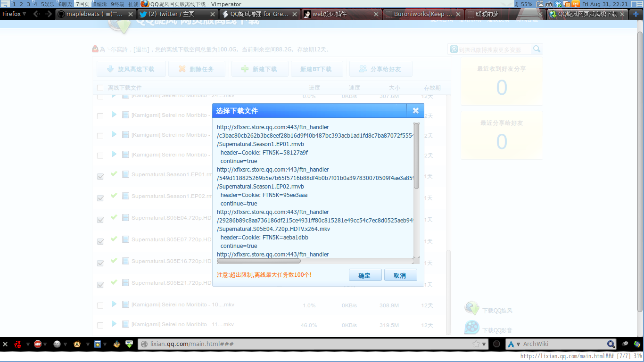
Task: Click the blue square star icon in bottom bar
Action: (x=97, y=344)
